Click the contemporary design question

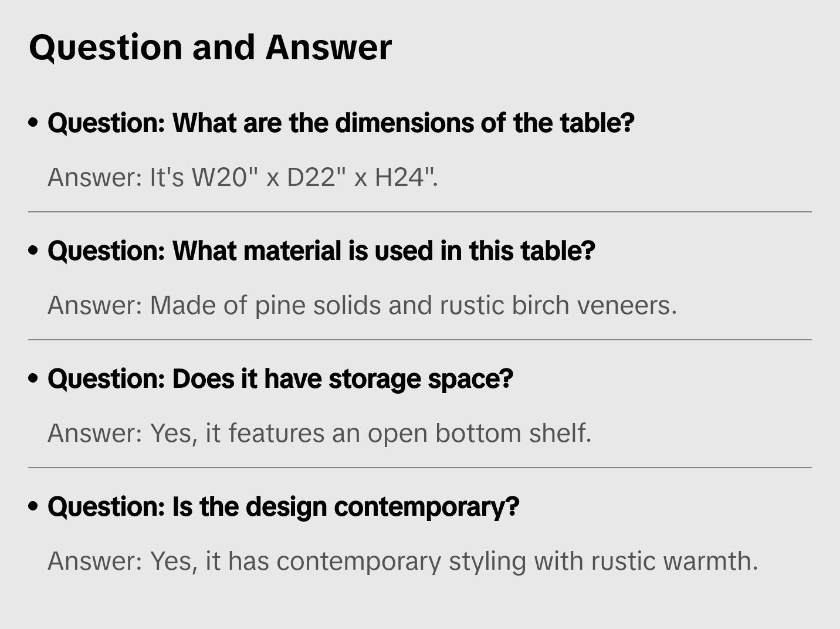click(x=283, y=506)
